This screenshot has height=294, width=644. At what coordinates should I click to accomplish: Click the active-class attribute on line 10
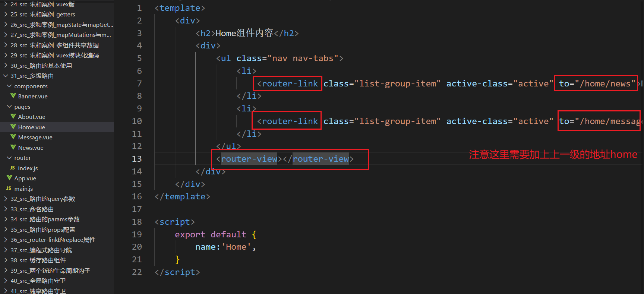500,121
